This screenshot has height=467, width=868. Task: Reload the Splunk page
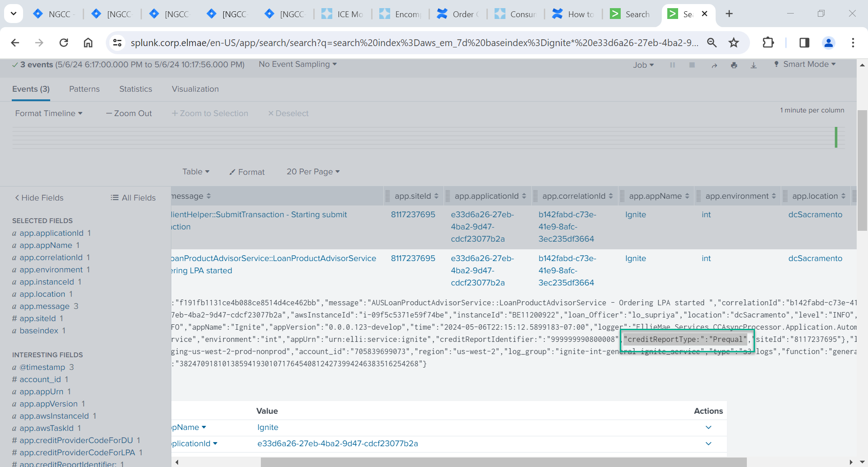tap(64, 42)
